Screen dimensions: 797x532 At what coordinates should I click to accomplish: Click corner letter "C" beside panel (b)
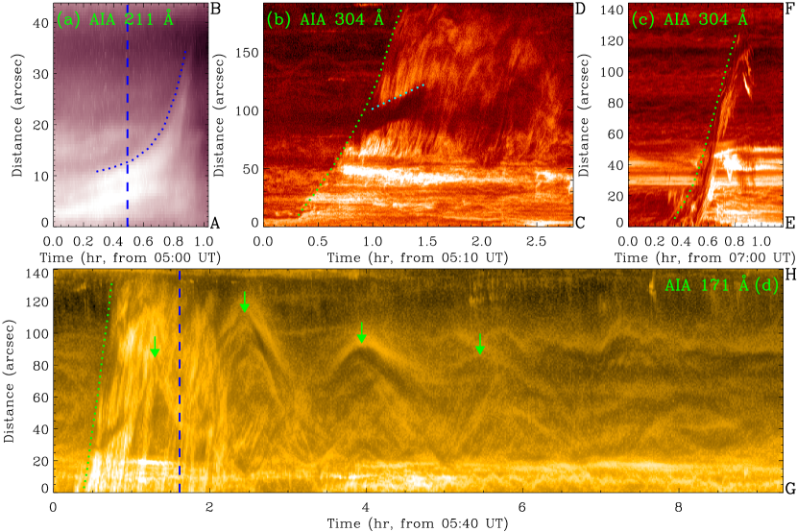[580, 223]
